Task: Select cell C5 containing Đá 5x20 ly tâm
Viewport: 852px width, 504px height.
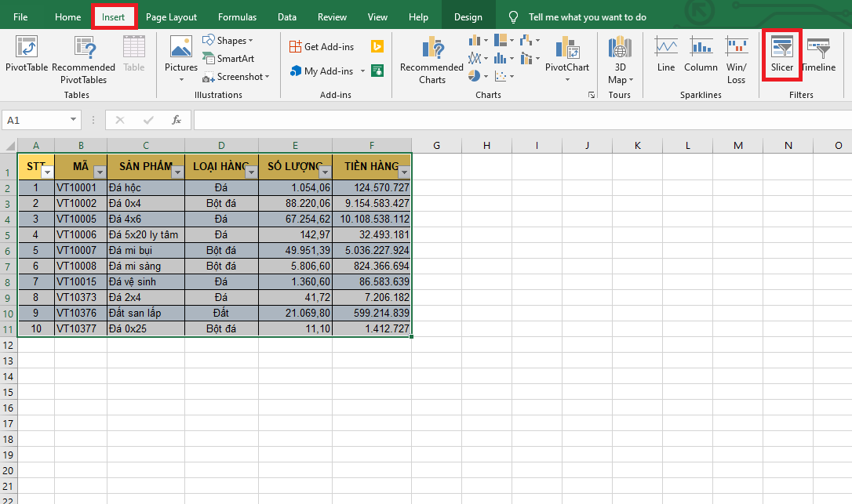Action: (x=146, y=234)
